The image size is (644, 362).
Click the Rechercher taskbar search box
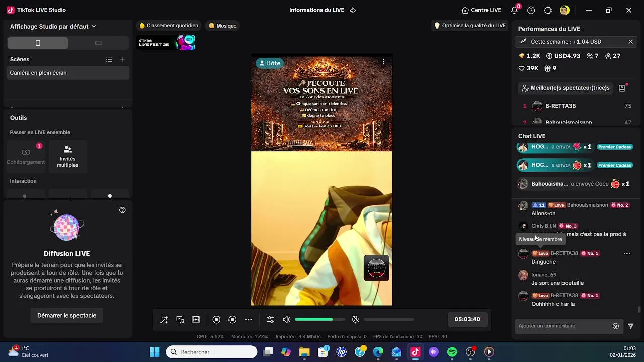211,352
